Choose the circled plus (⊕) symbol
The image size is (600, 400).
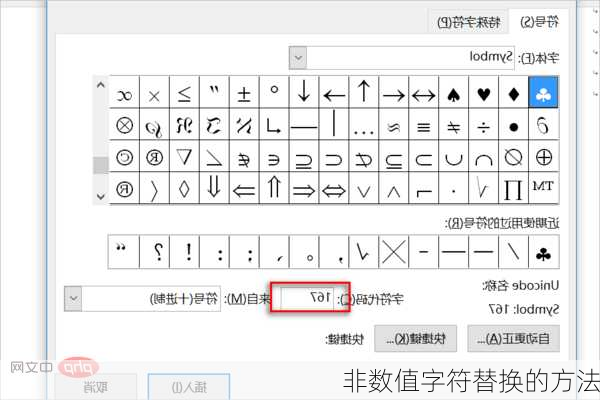pyautogui.click(x=543, y=157)
